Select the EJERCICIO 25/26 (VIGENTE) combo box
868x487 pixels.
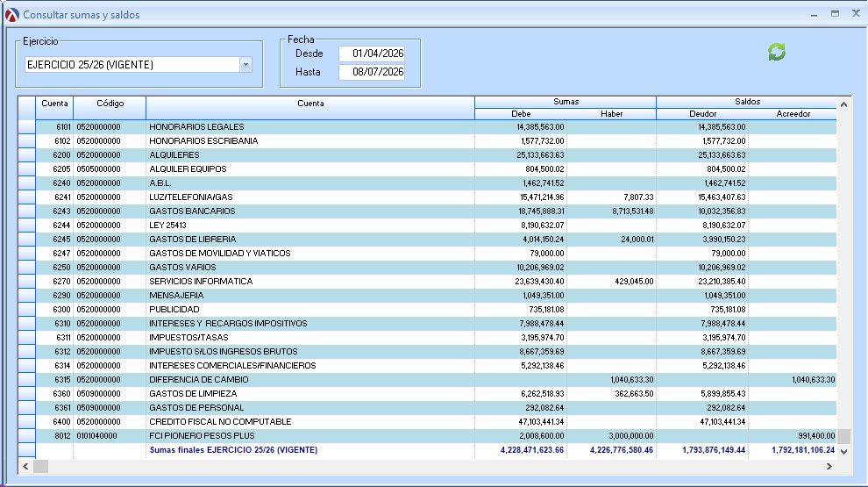coord(139,65)
